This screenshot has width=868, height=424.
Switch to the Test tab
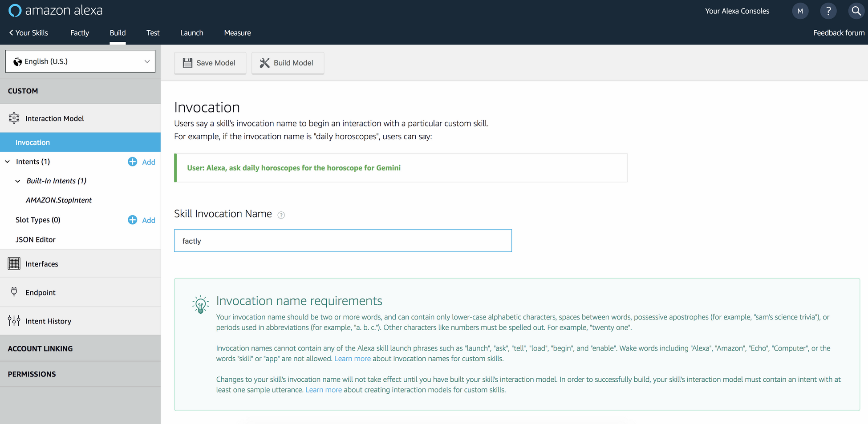coord(153,33)
